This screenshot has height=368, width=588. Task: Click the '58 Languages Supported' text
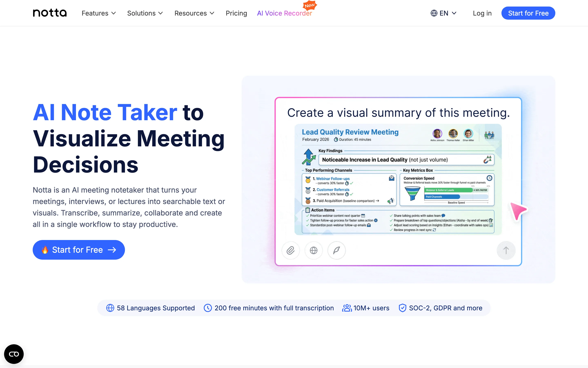pos(156,308)
